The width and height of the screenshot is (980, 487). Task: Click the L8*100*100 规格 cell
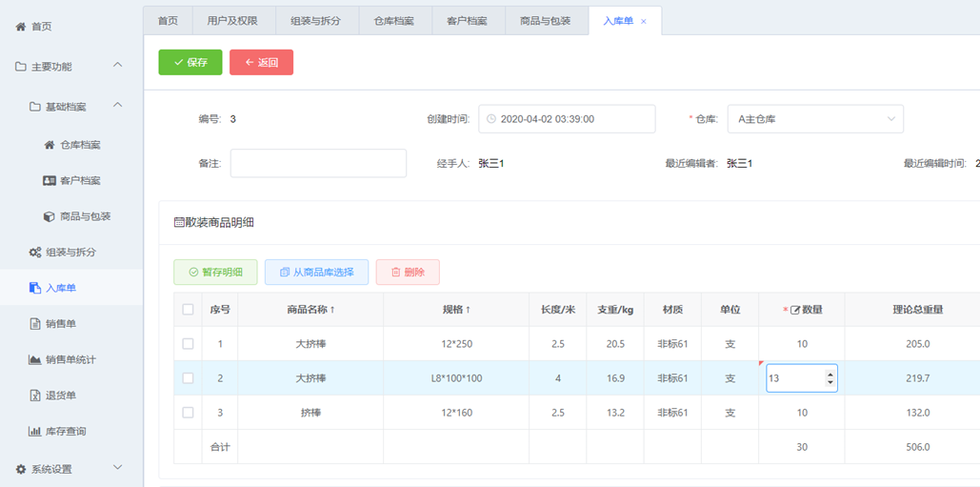(x=456, y=378)
